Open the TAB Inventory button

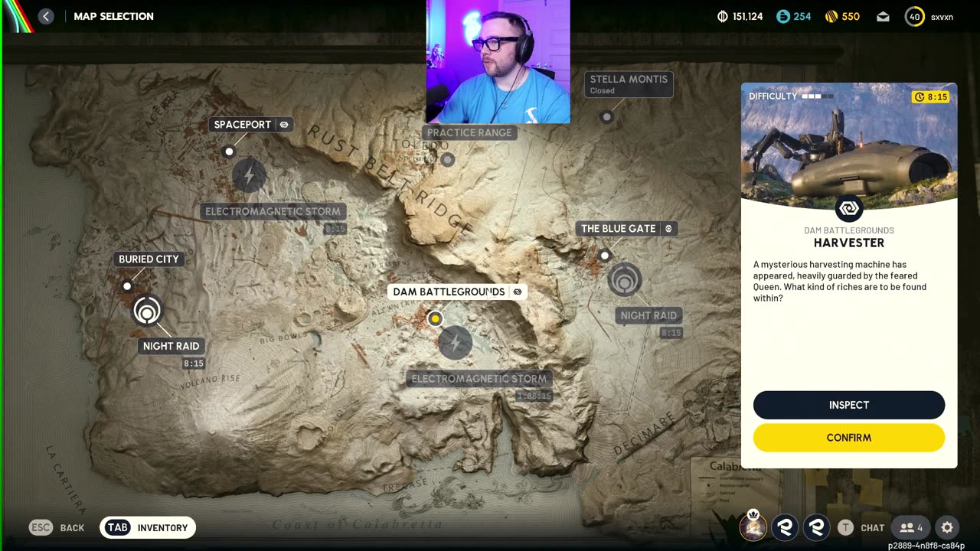[148, 527]
